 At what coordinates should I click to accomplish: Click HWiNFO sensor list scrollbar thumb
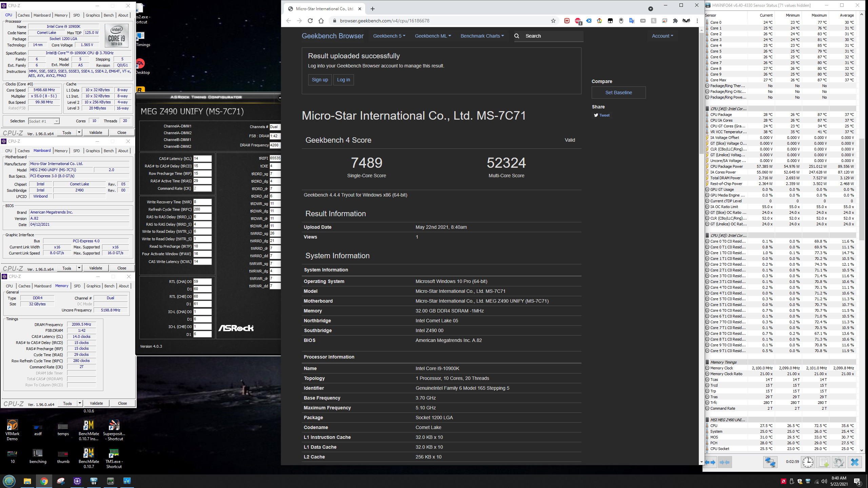(862, 189)
